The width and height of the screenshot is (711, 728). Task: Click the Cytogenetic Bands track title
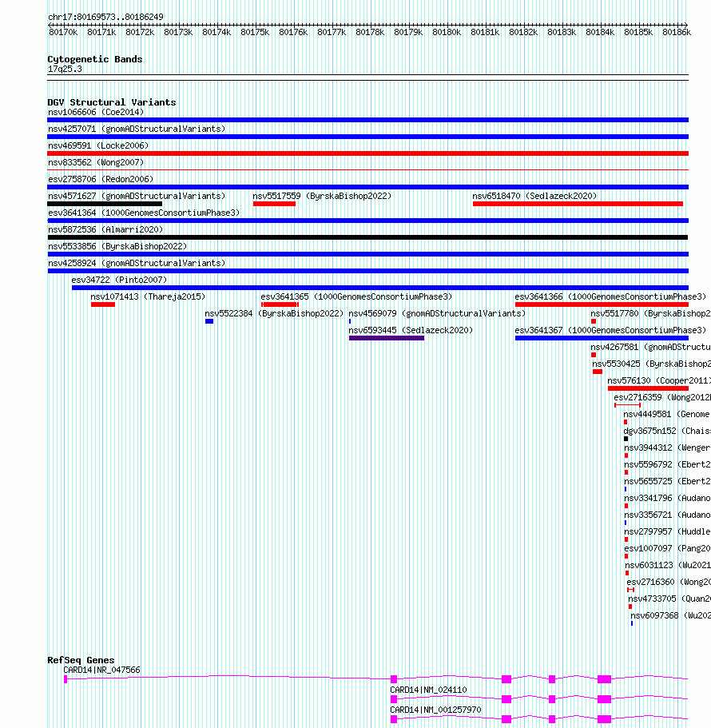95,59
